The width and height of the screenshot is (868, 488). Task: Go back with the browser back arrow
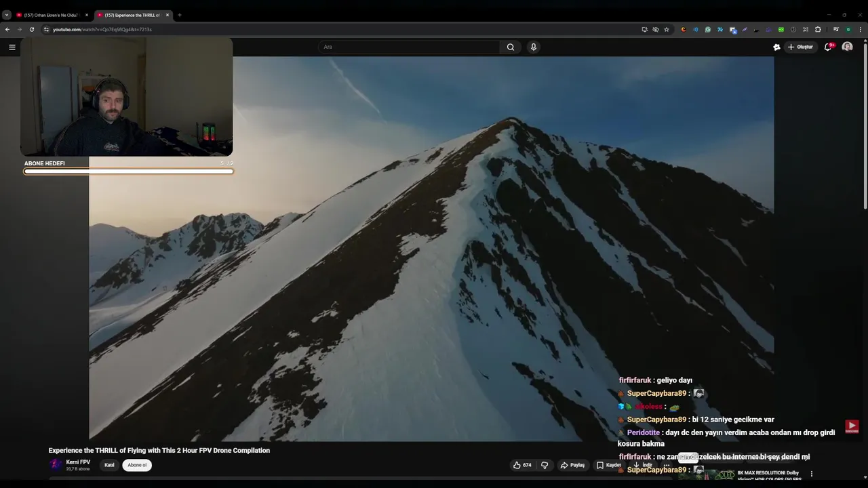tap(7, 29)
